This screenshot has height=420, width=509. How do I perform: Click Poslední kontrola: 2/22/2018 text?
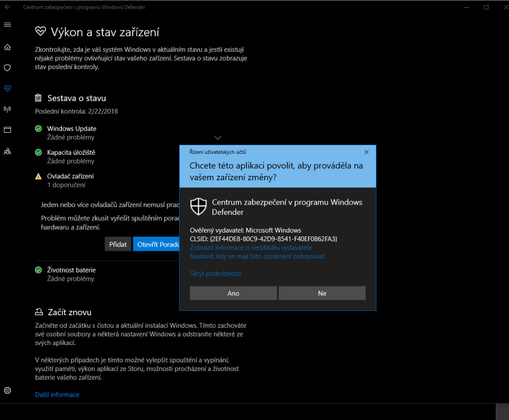click(x=76, y=111)
